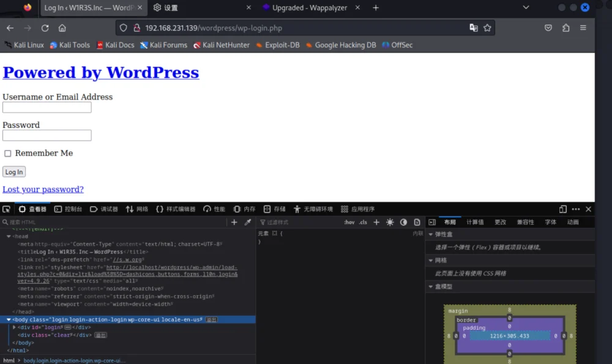612x364 pixels.
Task: Switch to the 控制台 console tab
Action: [69, 209]
